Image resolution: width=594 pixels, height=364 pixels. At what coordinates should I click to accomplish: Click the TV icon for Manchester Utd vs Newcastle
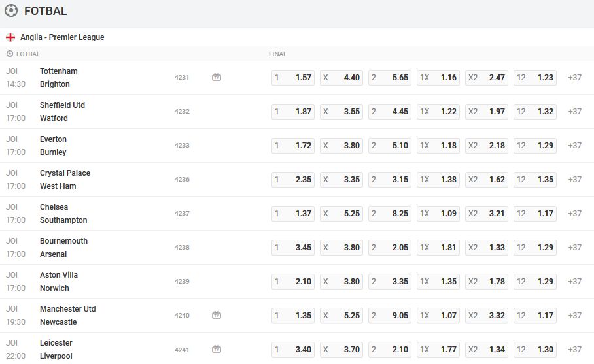pyautogui.click(x=217, y=315)
